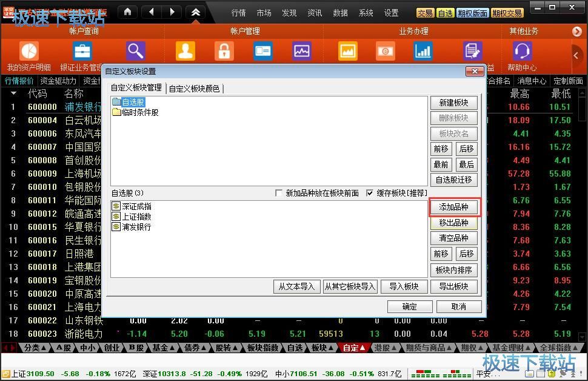Select 上证指数 in the stock list

coord(136,217)
